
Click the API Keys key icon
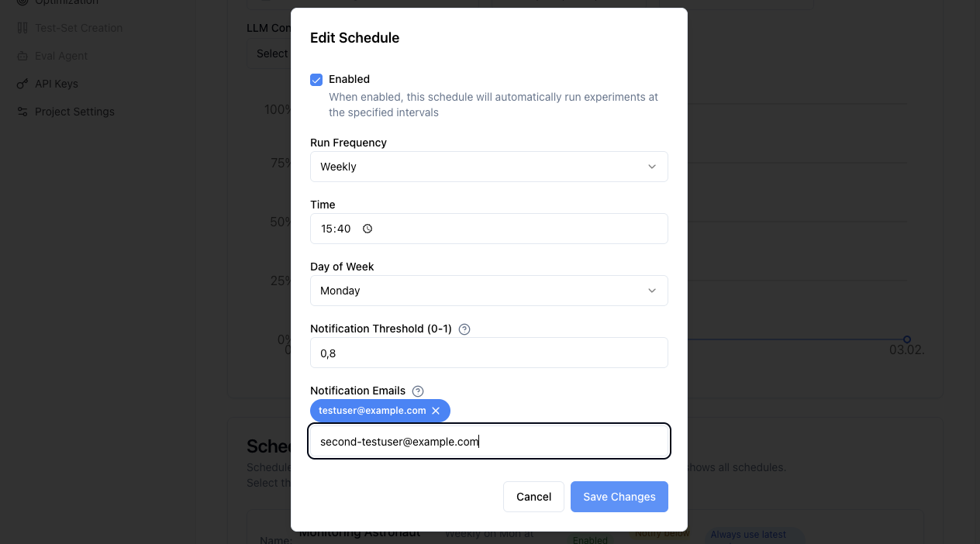pos(22,84)
